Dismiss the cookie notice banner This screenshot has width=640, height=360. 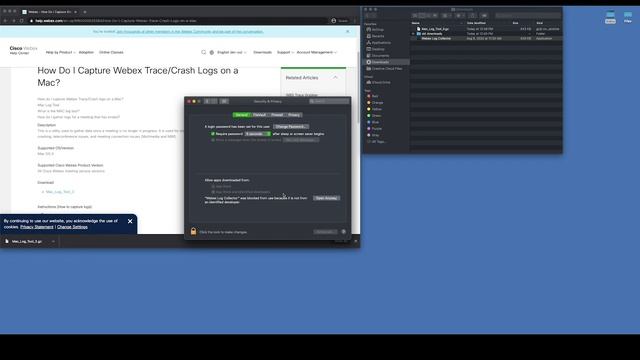tap(130, 221)
